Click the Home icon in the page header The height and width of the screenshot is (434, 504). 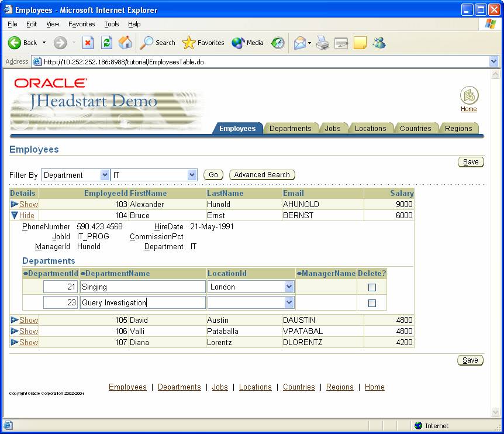click(469, 95)
